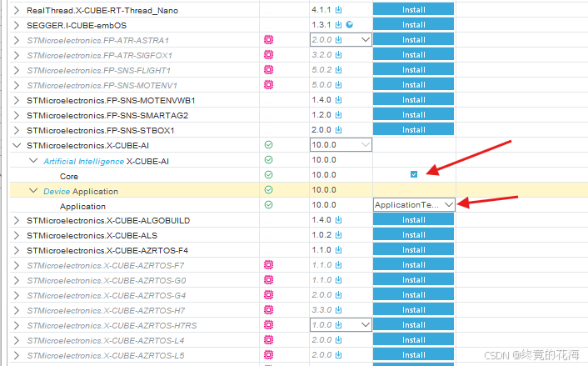
Task: Install X-CUBE-AZRTOS-L5 package
Action: coord(413,354)
